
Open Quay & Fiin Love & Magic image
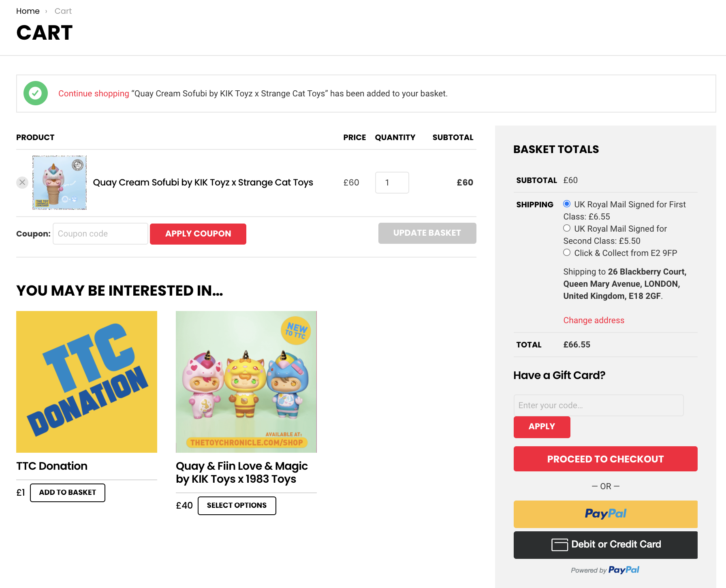pyautogui.click(x=246, y=382)
